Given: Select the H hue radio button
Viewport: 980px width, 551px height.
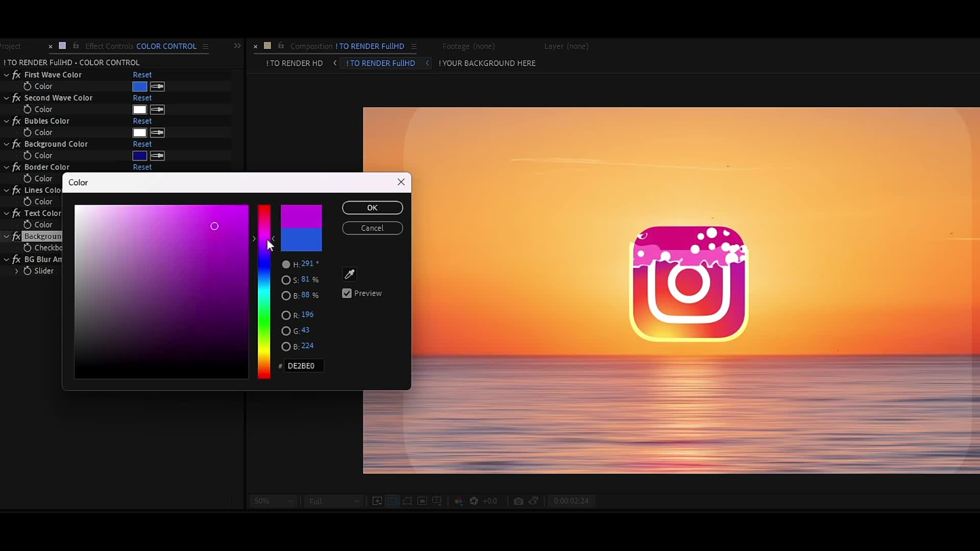Looking at the screenshot, I should tap(286, 264).
